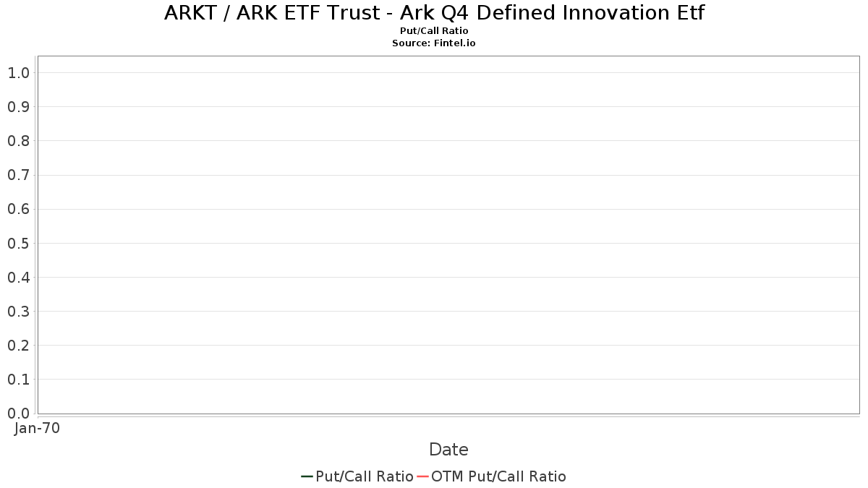Click the 0.1 y-axis tick label
Image resolution: width=868 pixels, height=488 pixels.
18,379
